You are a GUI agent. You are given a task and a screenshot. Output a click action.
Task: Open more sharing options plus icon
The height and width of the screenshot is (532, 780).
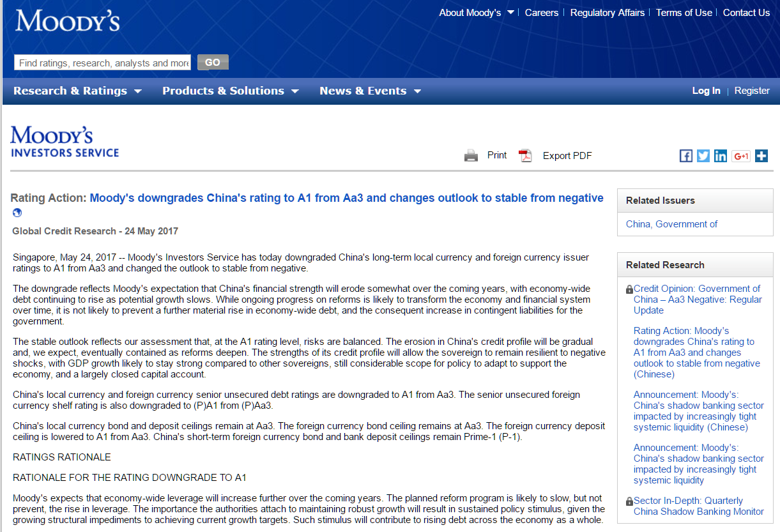click(x=761, y=156)
